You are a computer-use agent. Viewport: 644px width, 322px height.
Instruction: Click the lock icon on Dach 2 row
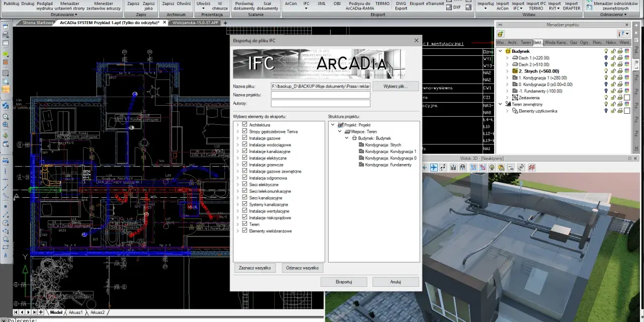pos(613,64)
